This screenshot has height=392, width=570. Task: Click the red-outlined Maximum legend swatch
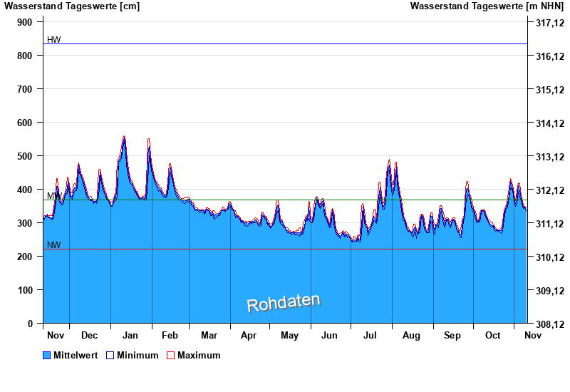tap(170, 355)
